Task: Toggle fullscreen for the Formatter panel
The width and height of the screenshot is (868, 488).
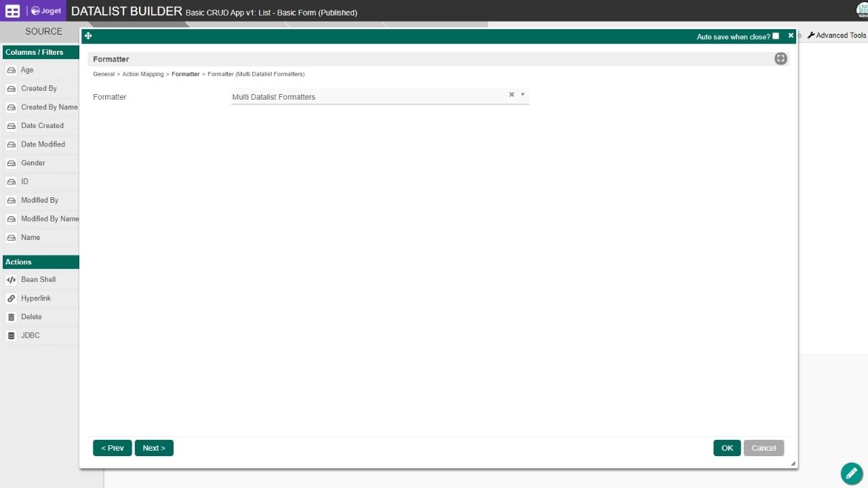Action: click(x=781, y=59)
